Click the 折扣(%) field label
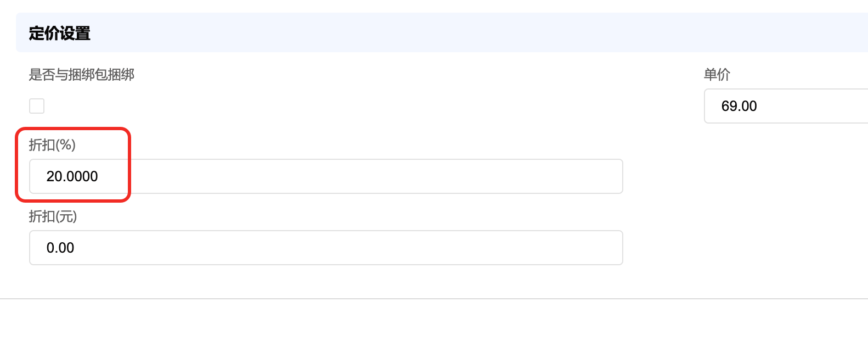 point(52,145)
